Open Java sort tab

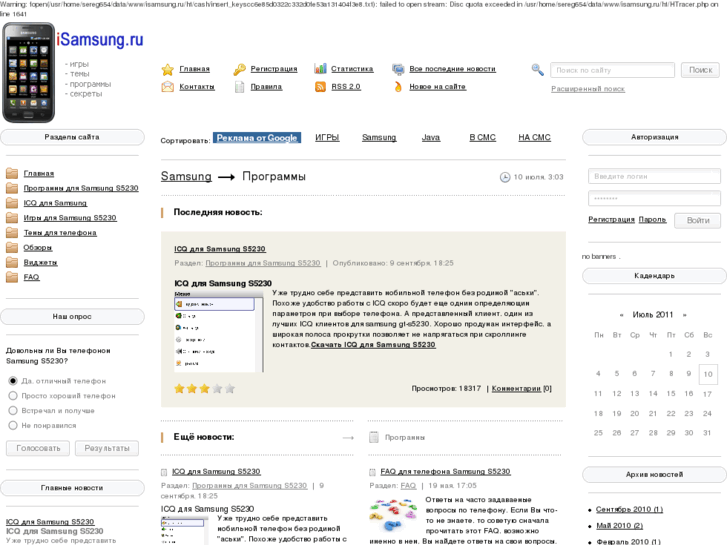[431, 138]
